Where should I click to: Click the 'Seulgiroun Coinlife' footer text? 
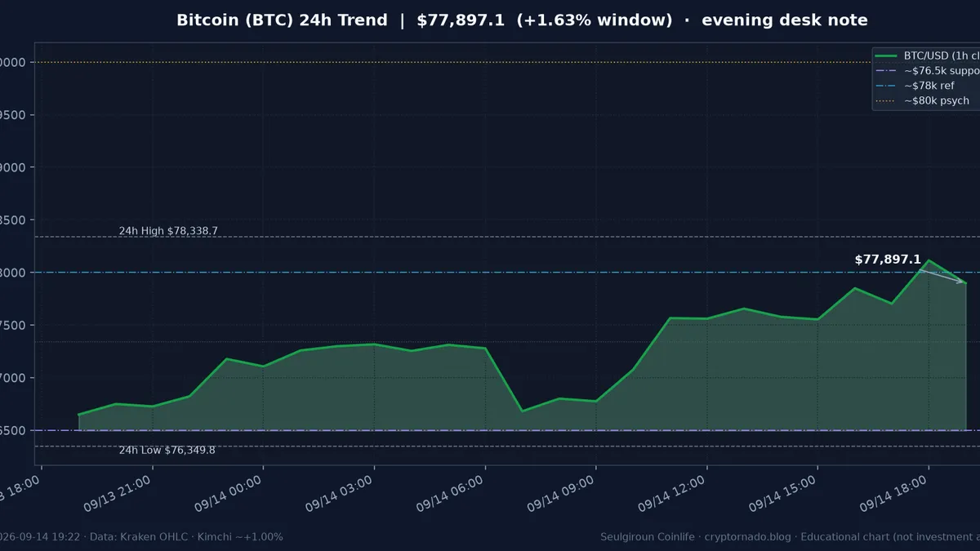tap(648, 537)
